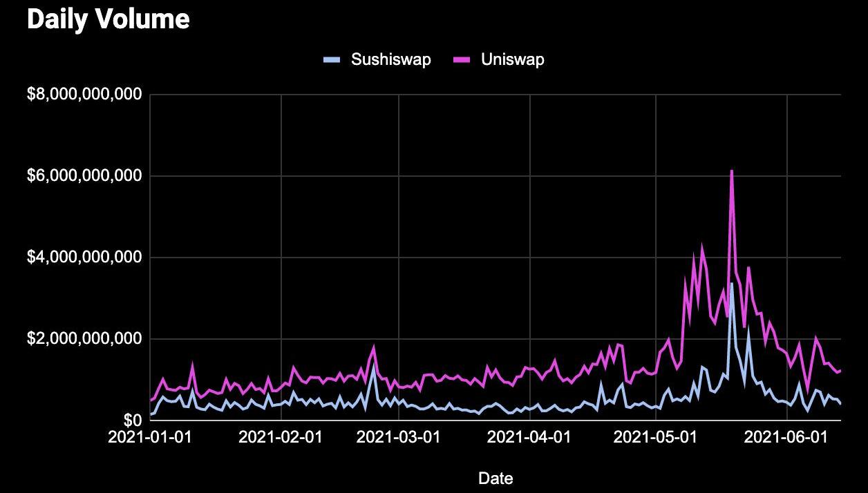Click the 2021-02-01 x-axis date label
This screenshot has width=868, height=493.
[281, 437]
